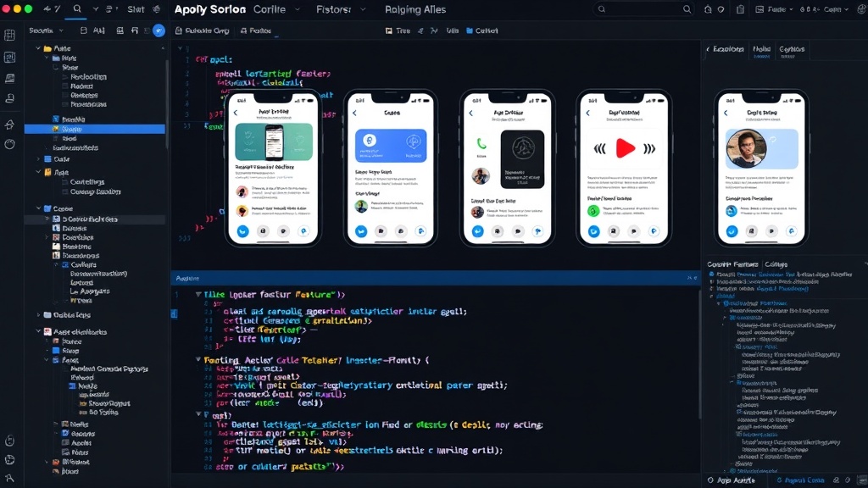Image resolution: width=868 pixels, height=488 pixels.
Task: Open the Securits dropdown above the file tree
Action: [x=46, y=30]
